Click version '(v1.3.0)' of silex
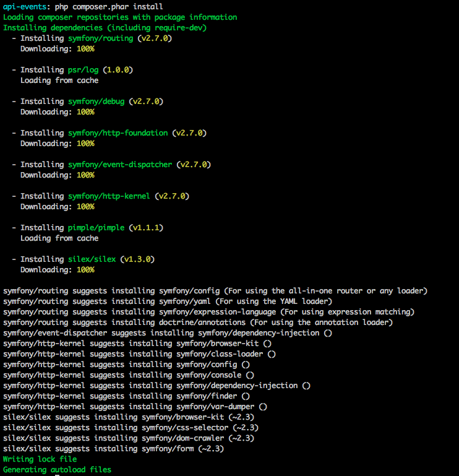The width and height of the screenshot is (459, 476). pos(137,259)
